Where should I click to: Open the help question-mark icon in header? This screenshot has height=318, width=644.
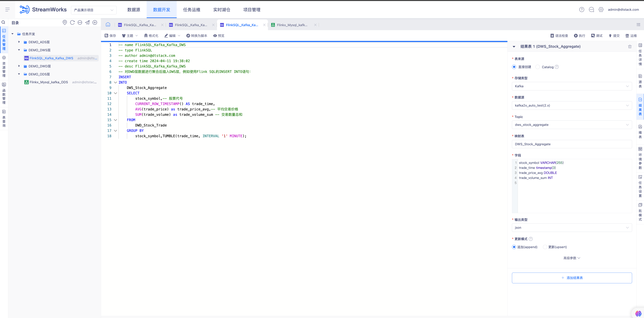(582, 10)
